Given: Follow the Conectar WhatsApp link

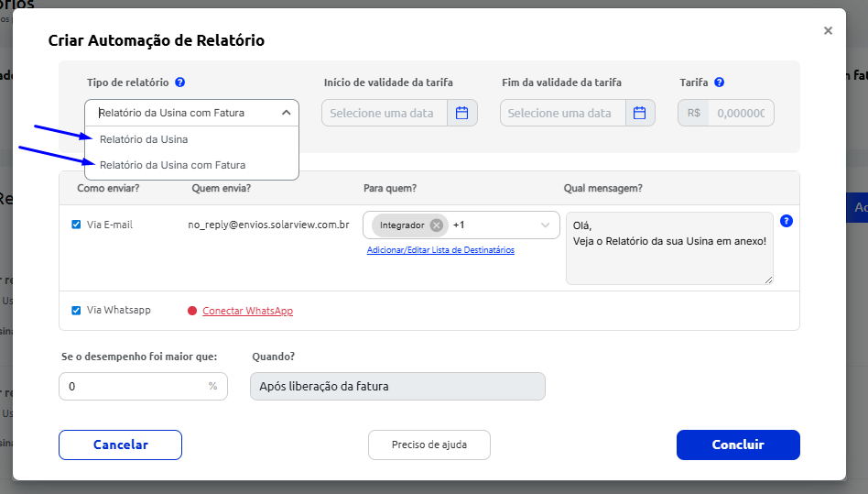Looking at the screenshot, I should (x=247, y=311).
